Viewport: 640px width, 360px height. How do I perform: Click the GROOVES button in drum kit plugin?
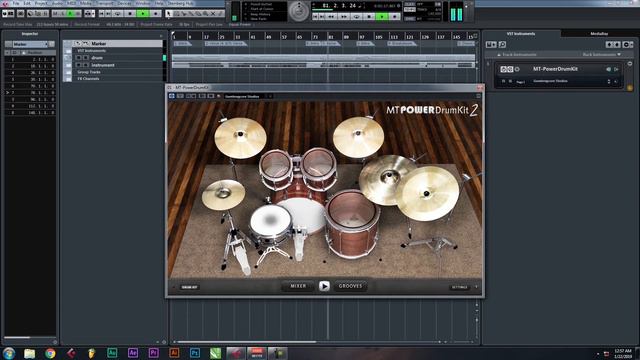pos(350,286)
